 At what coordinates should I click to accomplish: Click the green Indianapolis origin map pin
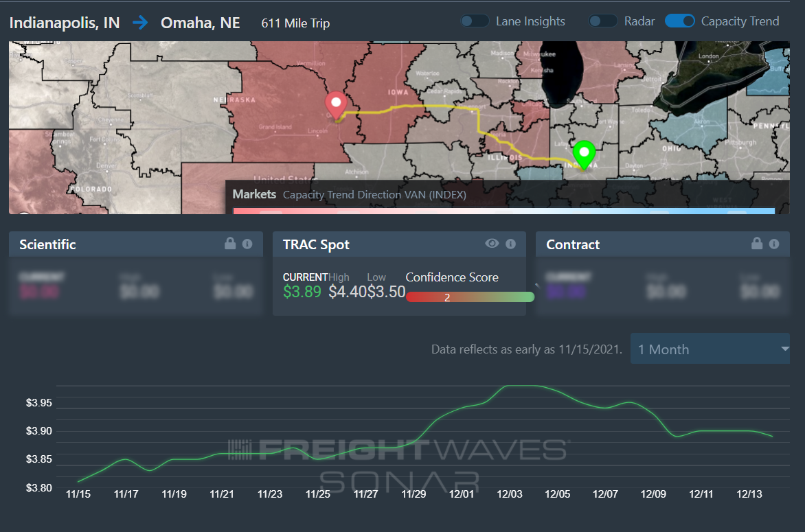tap(584, 155)
